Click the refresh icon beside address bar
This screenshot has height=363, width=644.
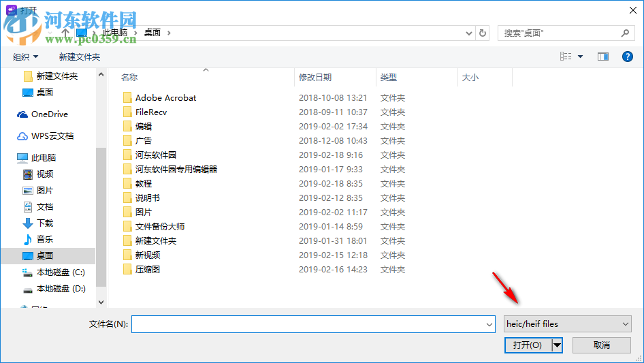pyautogui.click(x=483, y=33)
